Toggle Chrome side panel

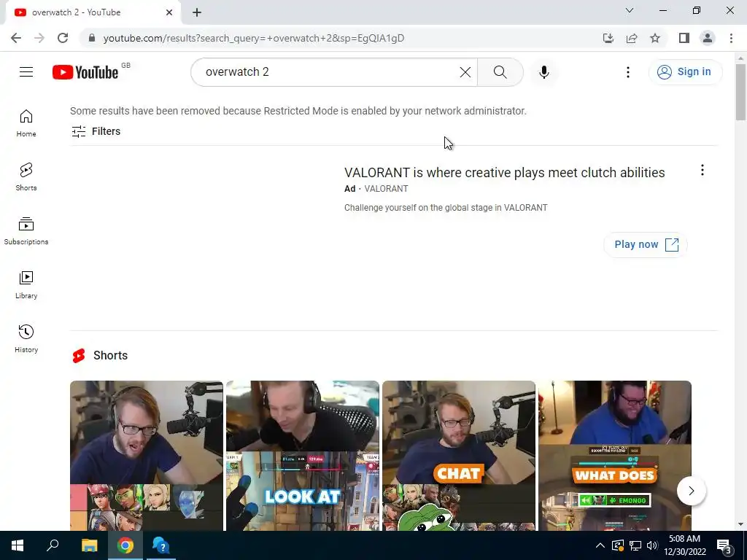[x=684, y=38]
